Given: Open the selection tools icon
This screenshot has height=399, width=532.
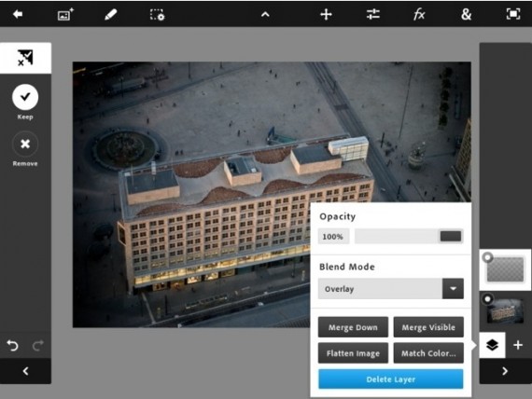Looking at the screenshot, I should point(157,15).
